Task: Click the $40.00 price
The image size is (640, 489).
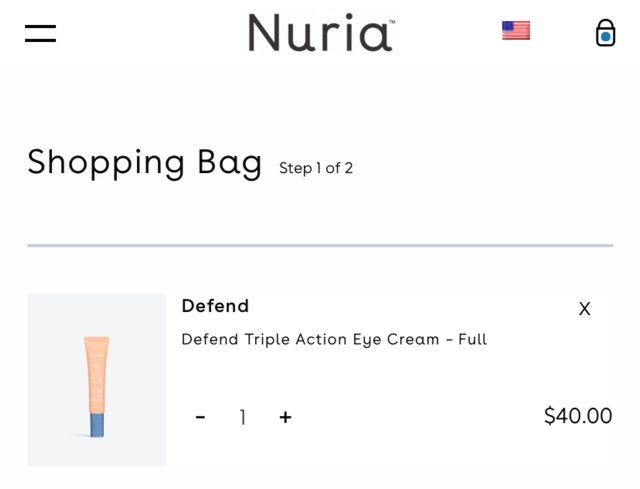Action: (x=577, y=416)
